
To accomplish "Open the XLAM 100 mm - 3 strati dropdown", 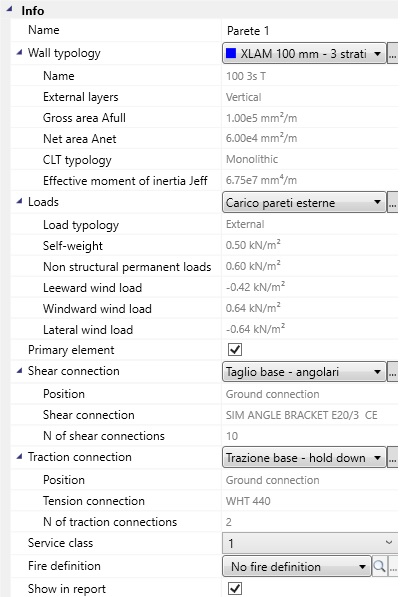I will pos(304,54).
